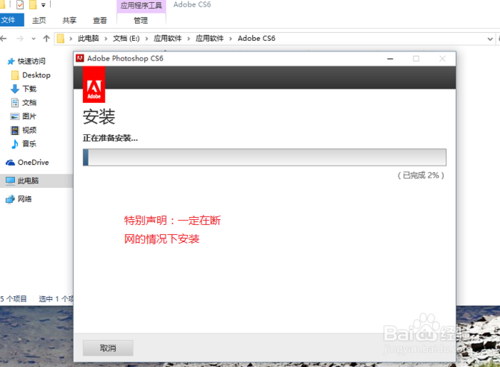Go up one folder level

pos(46,39)
